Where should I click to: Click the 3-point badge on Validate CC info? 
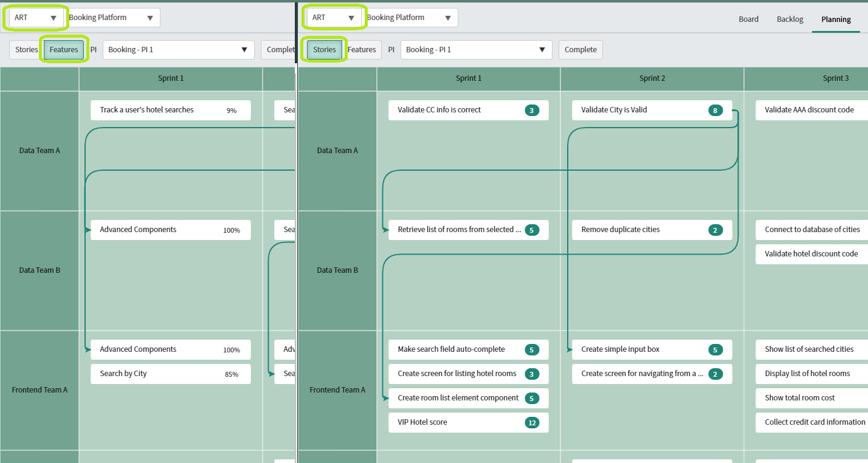click(x=531, y=110)
